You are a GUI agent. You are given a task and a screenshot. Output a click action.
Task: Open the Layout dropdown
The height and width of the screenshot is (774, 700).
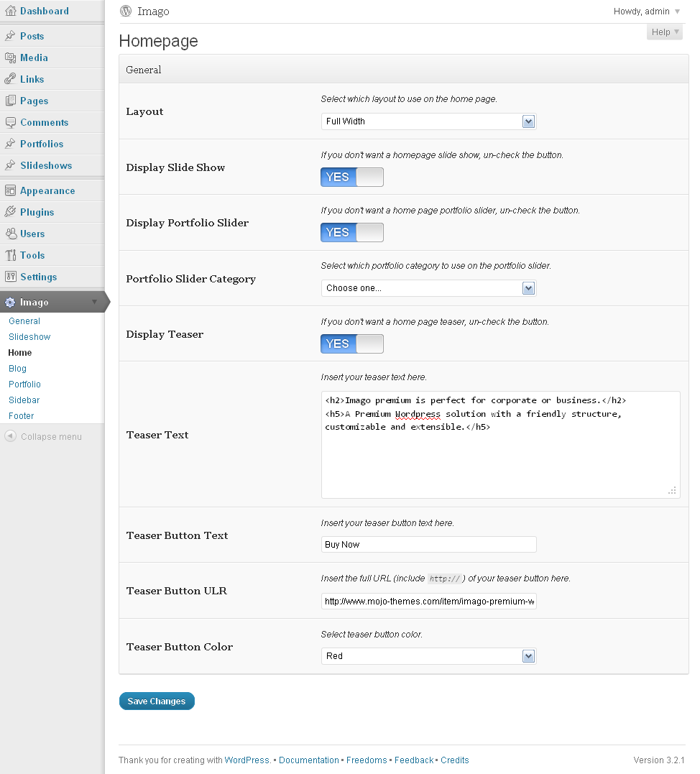428,121
